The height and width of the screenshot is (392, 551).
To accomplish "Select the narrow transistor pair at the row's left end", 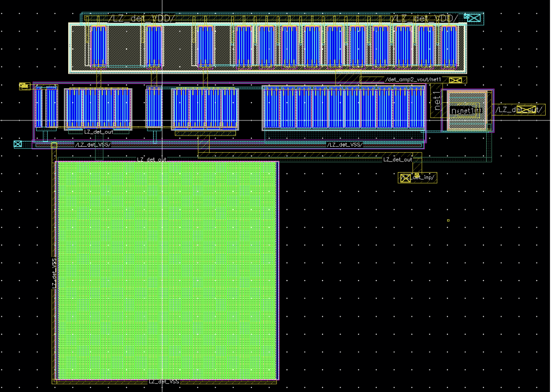I will click(x=46, y=106).
